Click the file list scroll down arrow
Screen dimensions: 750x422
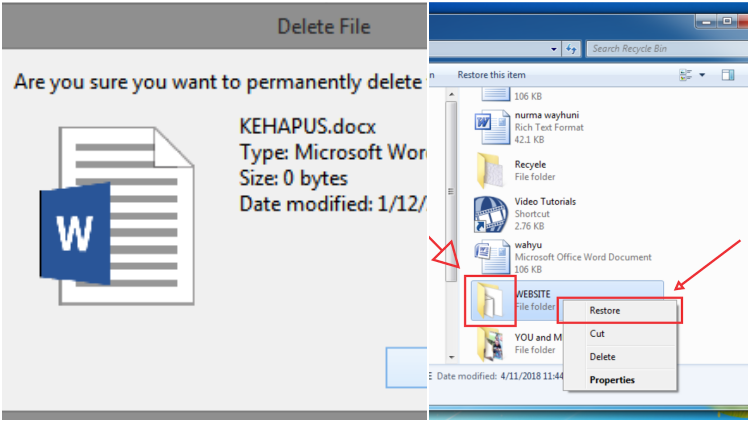(x=452, y=357)
